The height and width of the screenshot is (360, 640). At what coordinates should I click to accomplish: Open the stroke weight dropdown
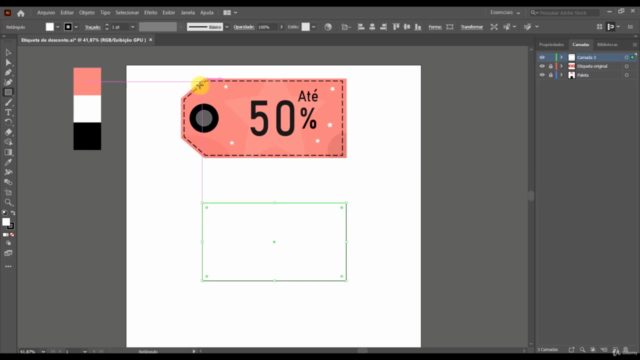[x=133, y=27]
